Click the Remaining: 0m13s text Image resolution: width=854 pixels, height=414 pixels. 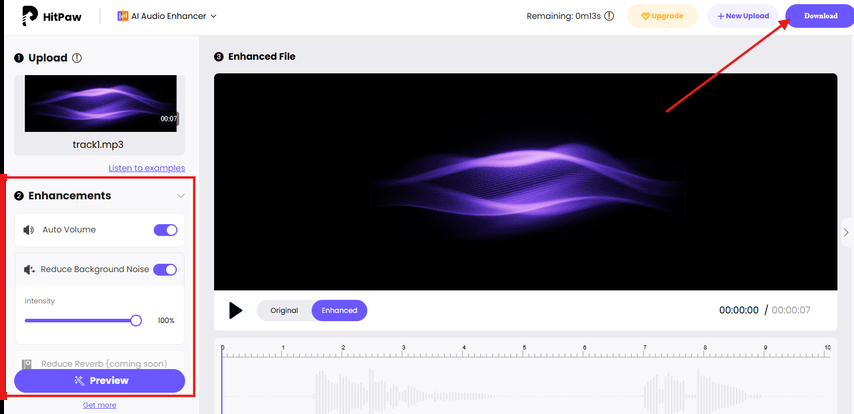point(563,16)
